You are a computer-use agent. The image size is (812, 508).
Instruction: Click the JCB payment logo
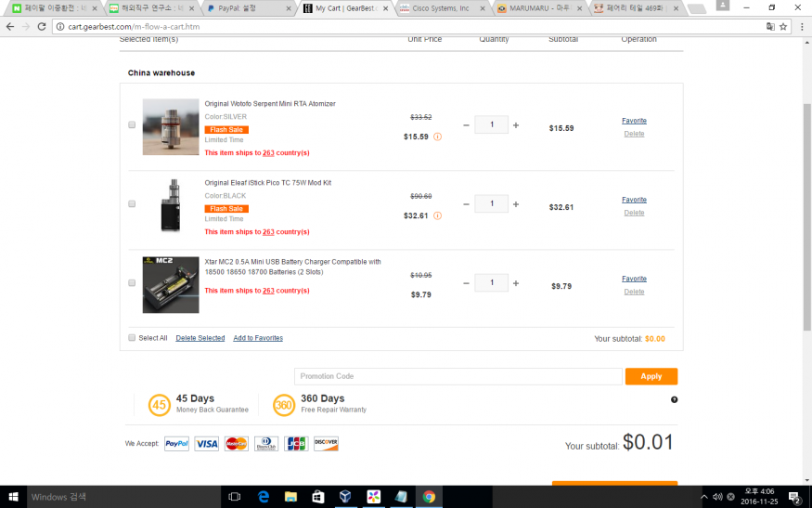pos(296,444)
